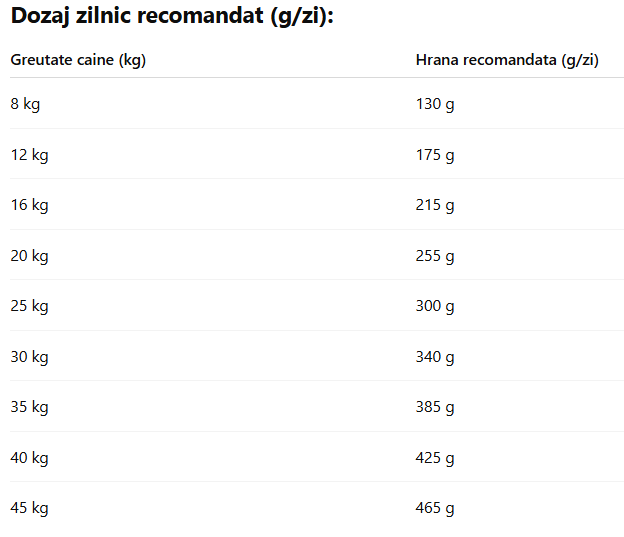Click the '215 g' recommended amount
Screen dimensions: 624x537
435,205
